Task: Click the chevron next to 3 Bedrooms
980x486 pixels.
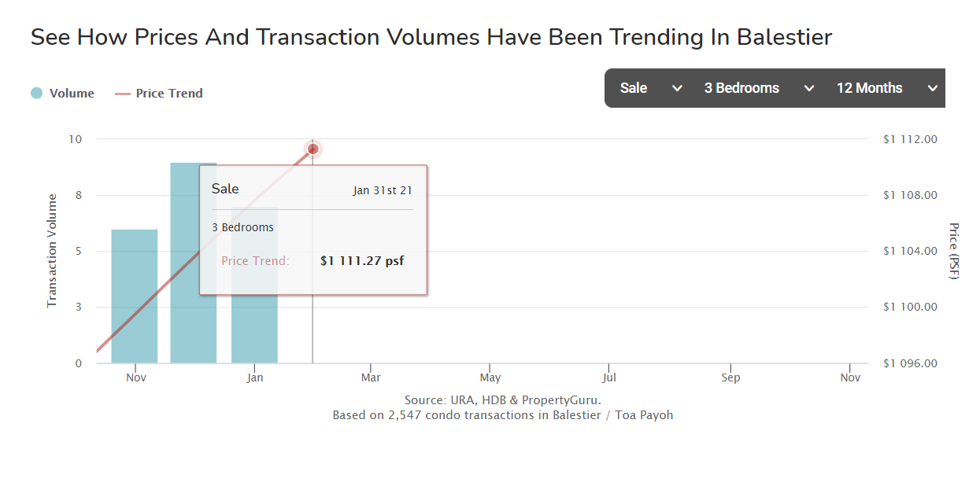Action: point(808,88)
